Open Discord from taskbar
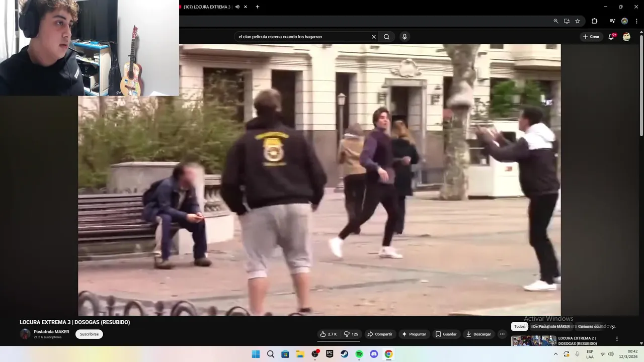This screenshot has height=362, width=644. [374, 354]
